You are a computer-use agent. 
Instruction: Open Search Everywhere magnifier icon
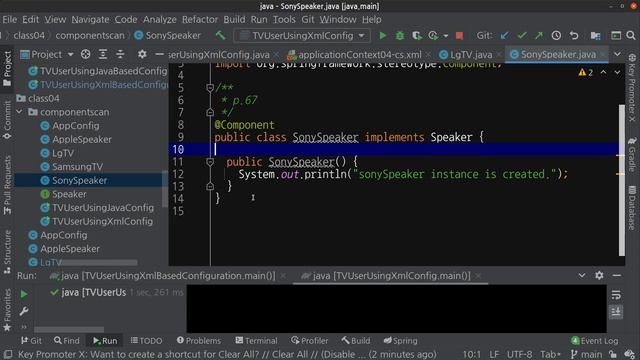(631, 36)
